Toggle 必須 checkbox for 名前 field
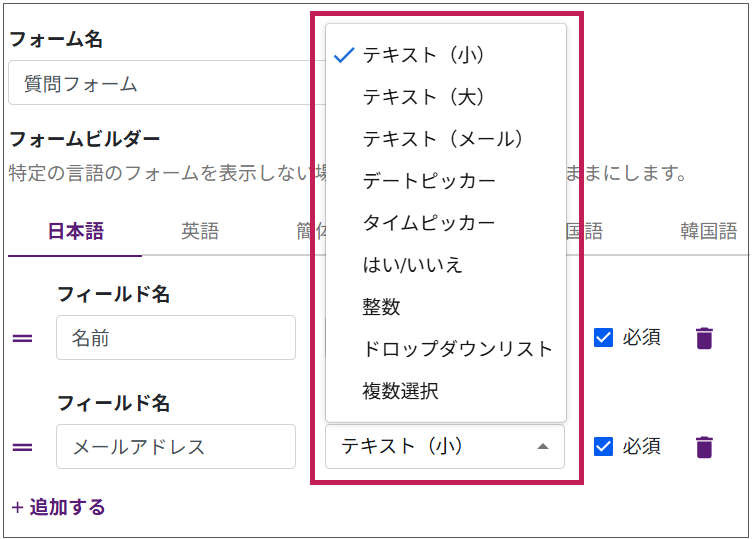752x539 pixels. (x=603, y=338)
